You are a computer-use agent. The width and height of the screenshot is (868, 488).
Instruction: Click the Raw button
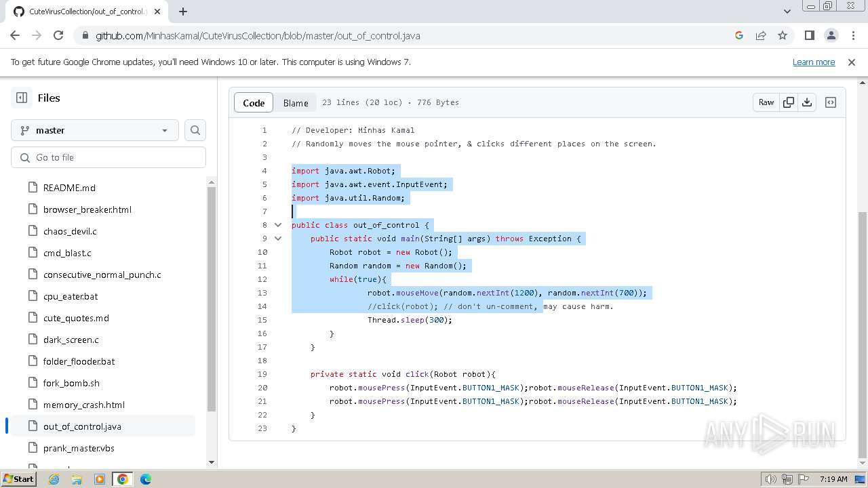[766, 102]
